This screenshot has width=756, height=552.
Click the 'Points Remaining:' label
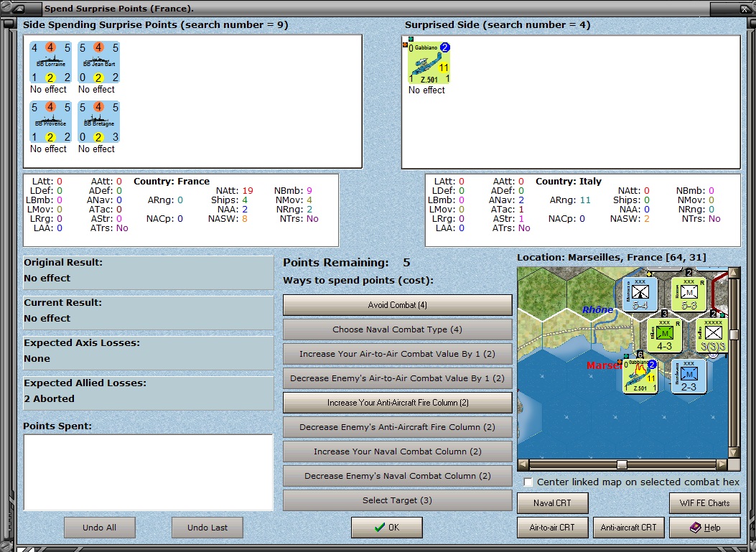tap(335, 263)
